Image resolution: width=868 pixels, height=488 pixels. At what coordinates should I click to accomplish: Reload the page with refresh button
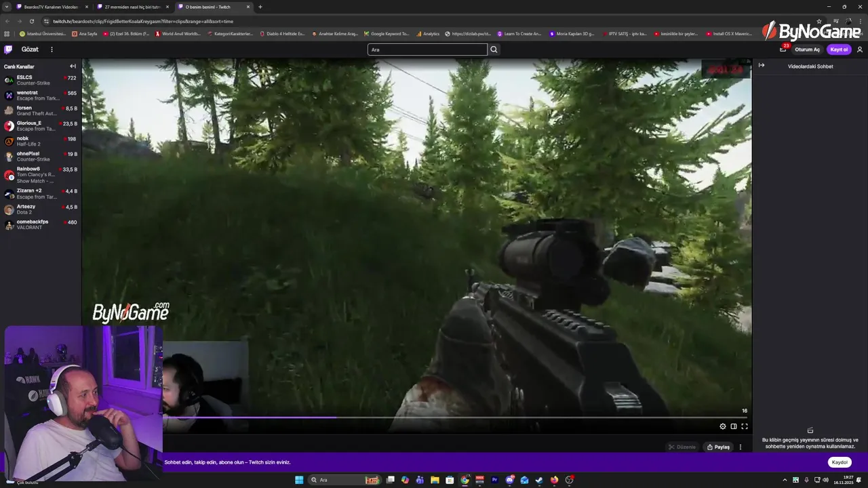pos(32,21)
